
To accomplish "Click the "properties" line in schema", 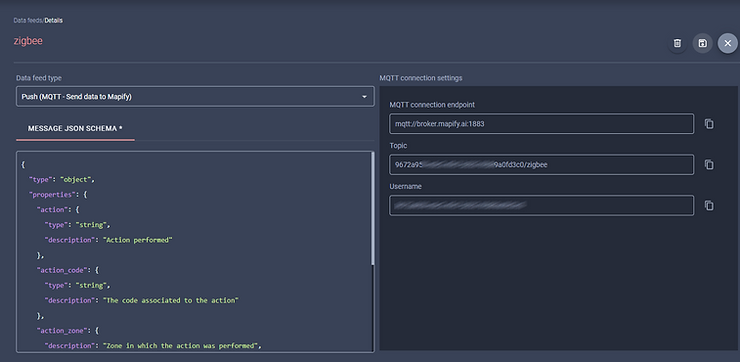I will 58,195.
